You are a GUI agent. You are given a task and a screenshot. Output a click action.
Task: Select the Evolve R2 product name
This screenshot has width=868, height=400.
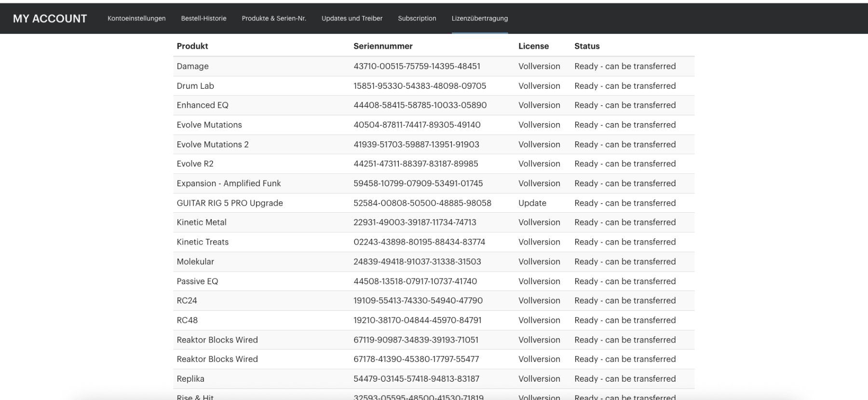195,164
